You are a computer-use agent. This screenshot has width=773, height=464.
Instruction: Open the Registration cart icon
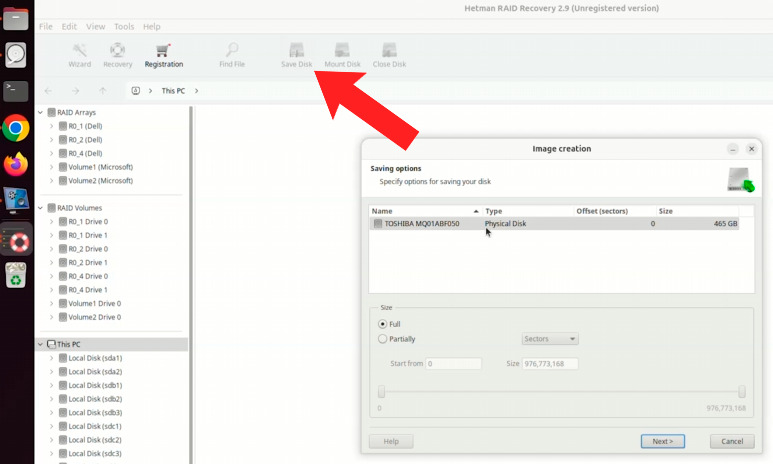tap(163, 55)
